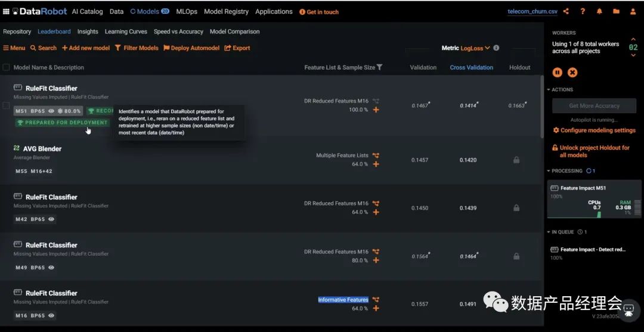Click Unlock project Holdout for all models

click(x=591, y=151)
